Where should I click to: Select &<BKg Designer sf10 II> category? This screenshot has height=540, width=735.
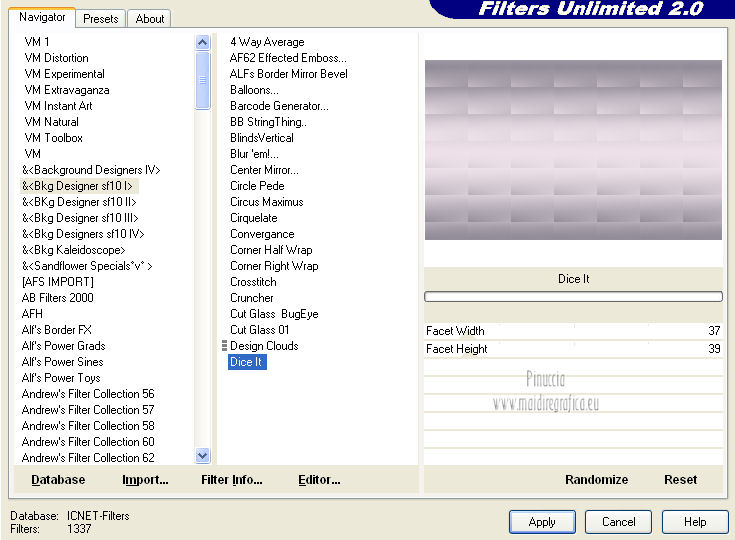[x=79, y=202]
